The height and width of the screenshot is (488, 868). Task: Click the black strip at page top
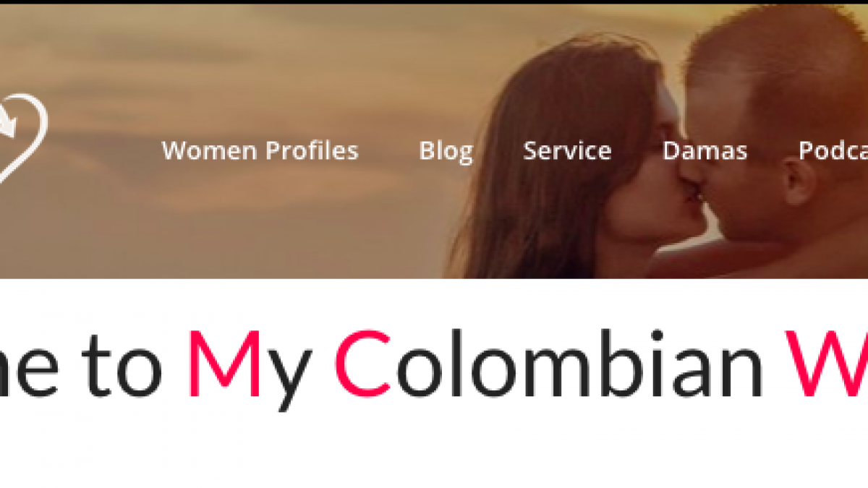[x=434, y=2]
